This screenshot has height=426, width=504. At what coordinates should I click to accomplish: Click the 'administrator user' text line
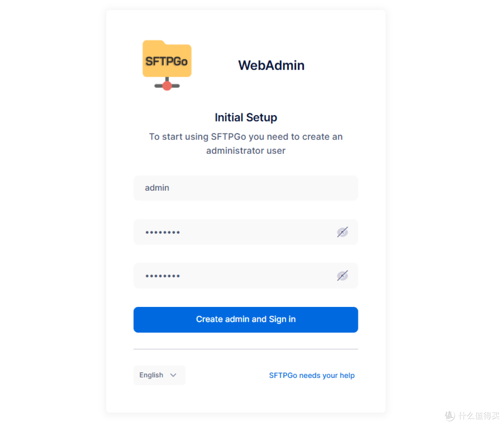[x=246, y=150]
